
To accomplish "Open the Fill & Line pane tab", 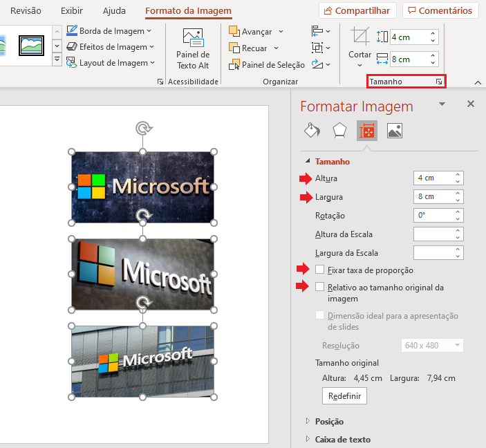I will pyautogui.click(x=312, y=131).
